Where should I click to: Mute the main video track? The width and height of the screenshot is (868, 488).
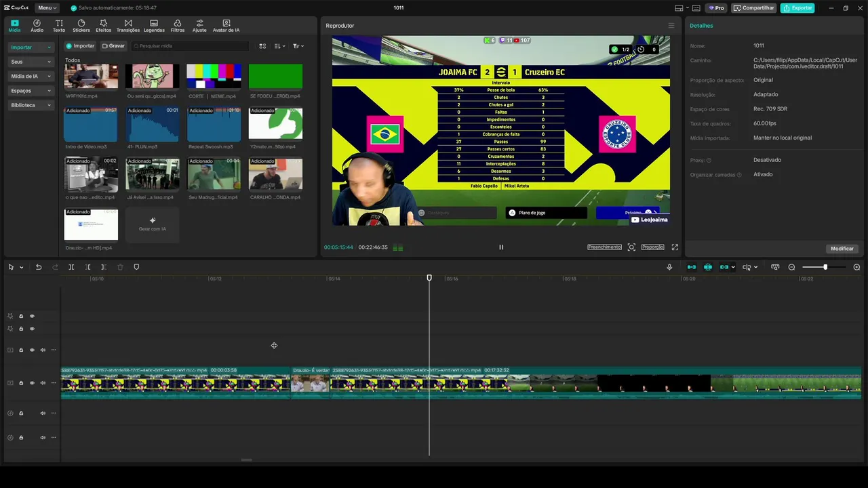[x=43, y=383]
